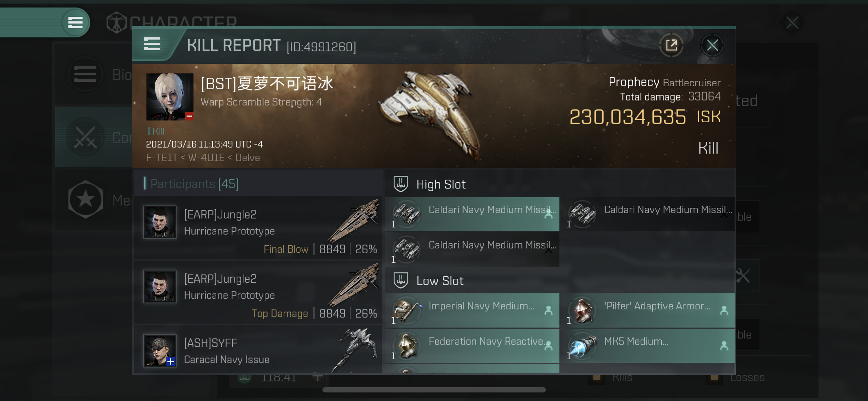The width and height of the screenshot is (868, 401).
Task: Click the horizontal scrollbar at bottom
Action: point(434,390)
